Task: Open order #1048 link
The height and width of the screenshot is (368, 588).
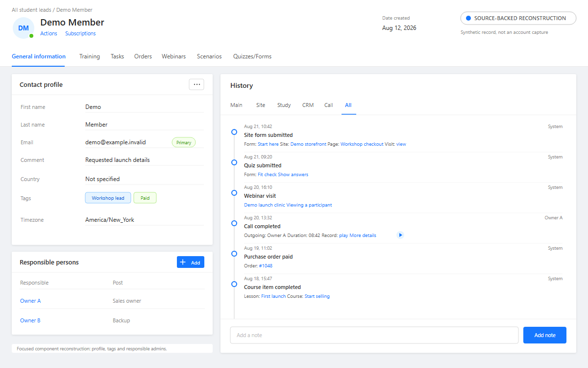Action: coord(266,266)
